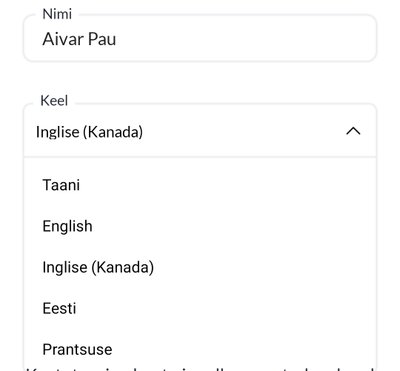Keep Canadian English by clicking its list entry

point(200,267)
